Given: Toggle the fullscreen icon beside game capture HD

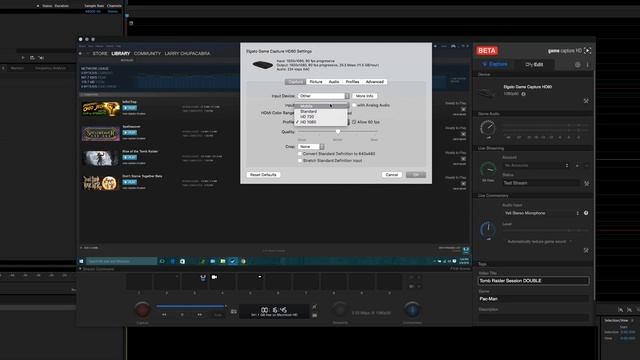Looking at the screenshot, I should point(587,51).
